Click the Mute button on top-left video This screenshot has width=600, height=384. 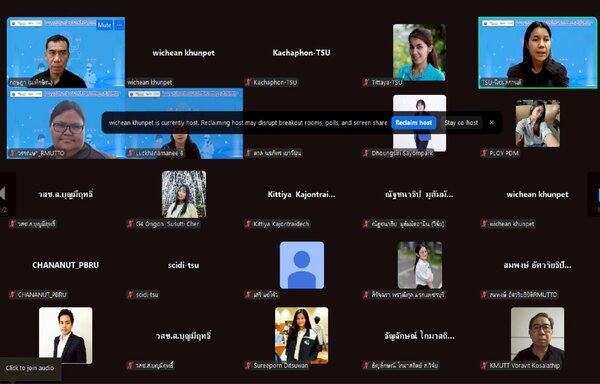pos(104,25)
